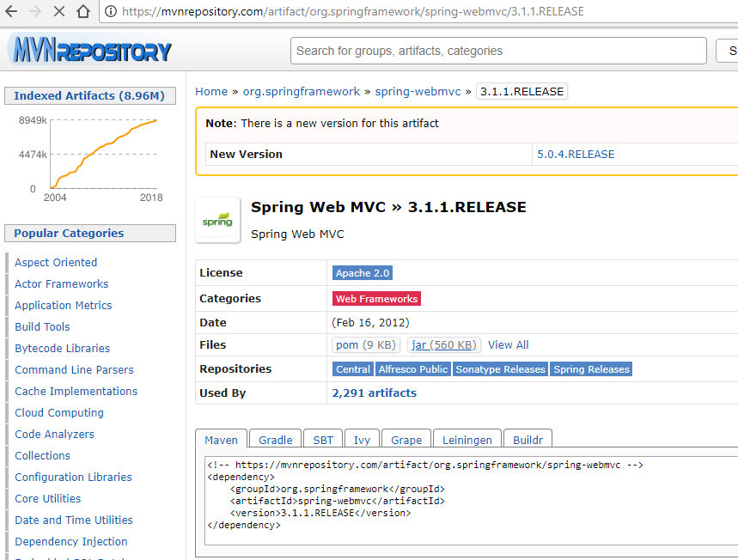This screenshot has height=560, width=738.
Task: Download the pom (9 KB) file
Action: pyautogui.click(x=366, y=345)
